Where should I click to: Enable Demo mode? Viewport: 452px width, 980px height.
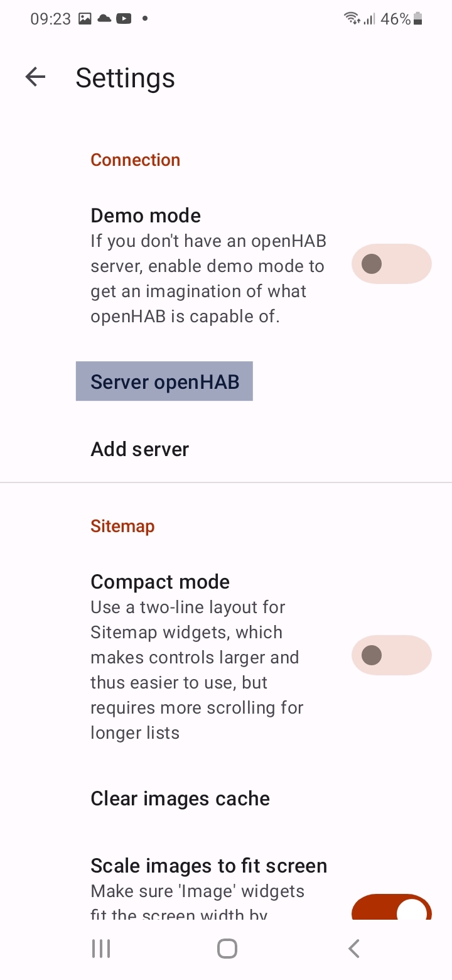click(391, 264)
